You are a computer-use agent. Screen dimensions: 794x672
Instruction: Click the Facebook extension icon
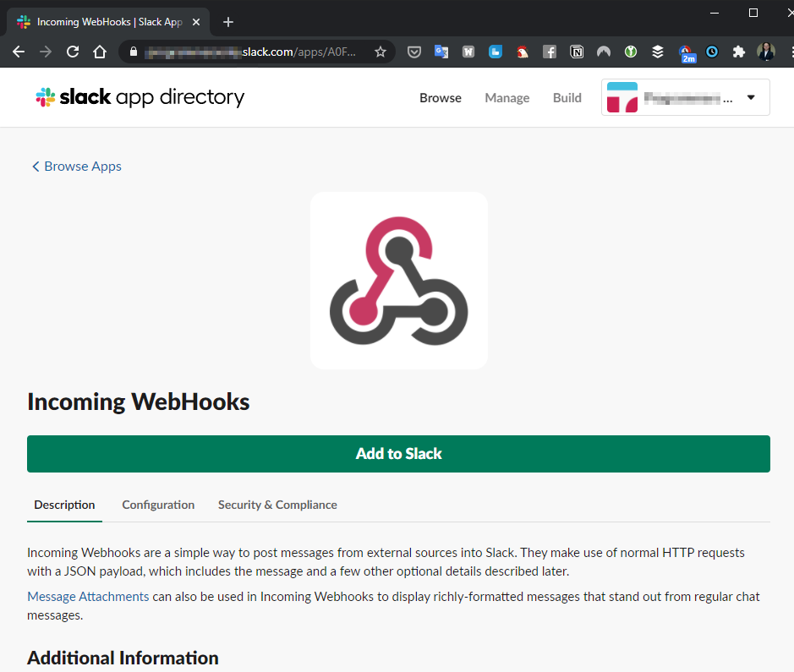pos(550,52)
